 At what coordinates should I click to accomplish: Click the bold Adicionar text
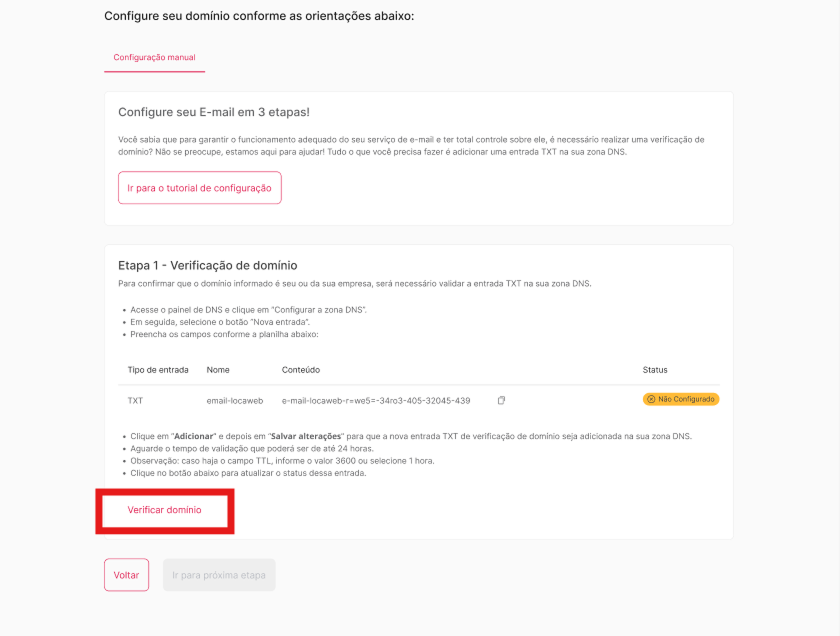coord(195,437)
